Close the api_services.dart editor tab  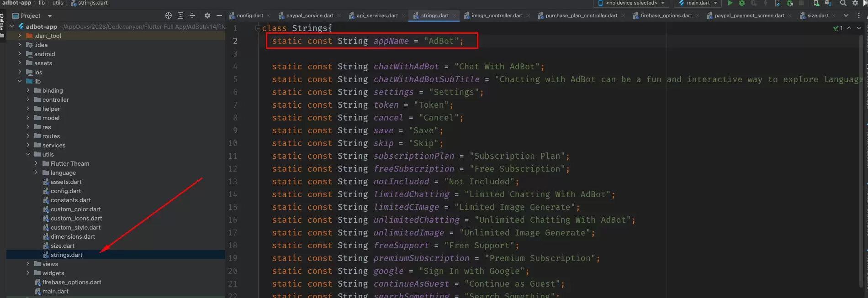[403, 16]
